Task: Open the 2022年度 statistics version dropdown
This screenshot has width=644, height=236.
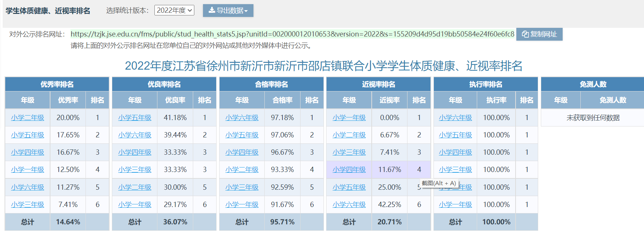Action: point(174,10)
